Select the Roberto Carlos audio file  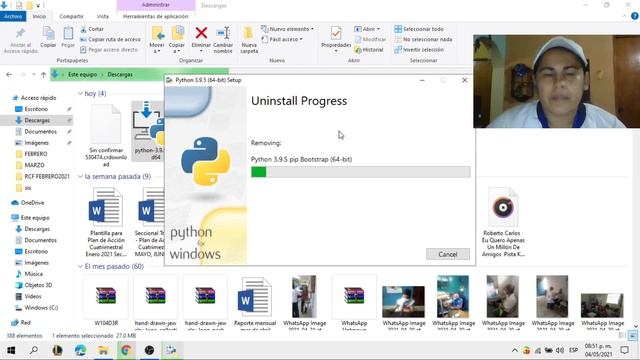pos(503,222)
